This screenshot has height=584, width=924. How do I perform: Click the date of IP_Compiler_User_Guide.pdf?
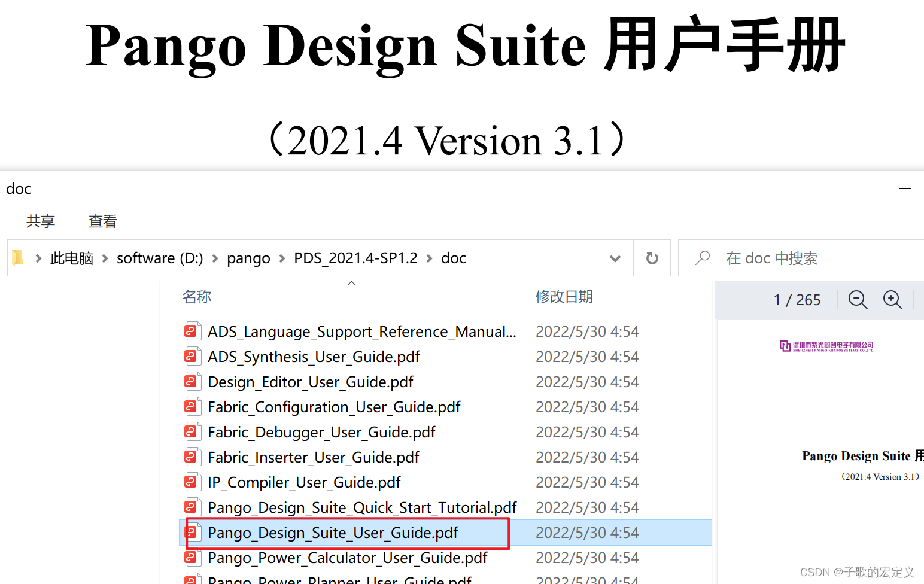(x=587, y=482)
